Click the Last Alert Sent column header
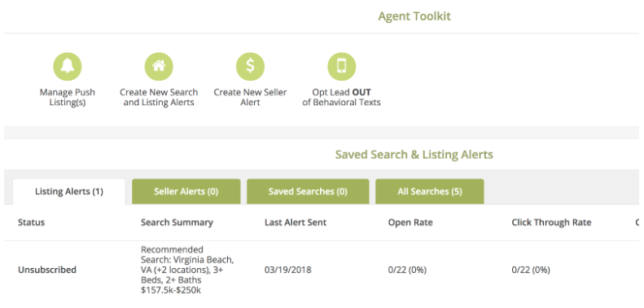 coord(296,222)
